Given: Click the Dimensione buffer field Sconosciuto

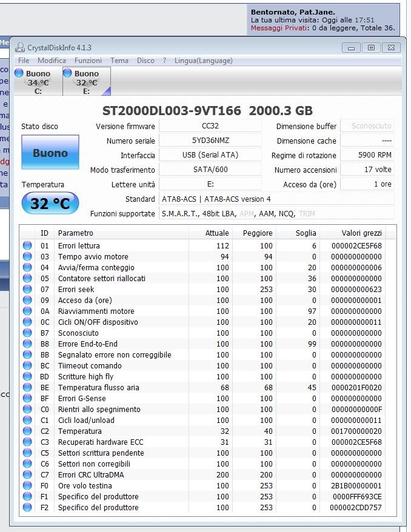Looking at the screenshot, I should [367, 126].
